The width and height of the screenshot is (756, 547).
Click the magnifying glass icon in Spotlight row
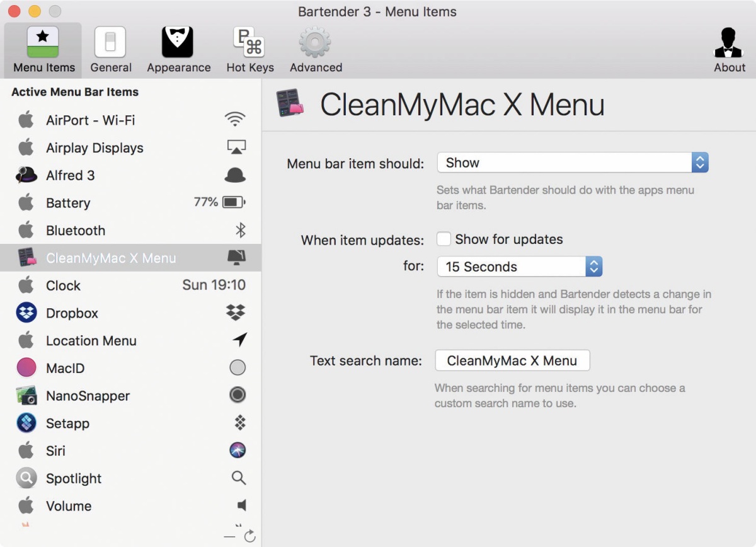[239, 478]
